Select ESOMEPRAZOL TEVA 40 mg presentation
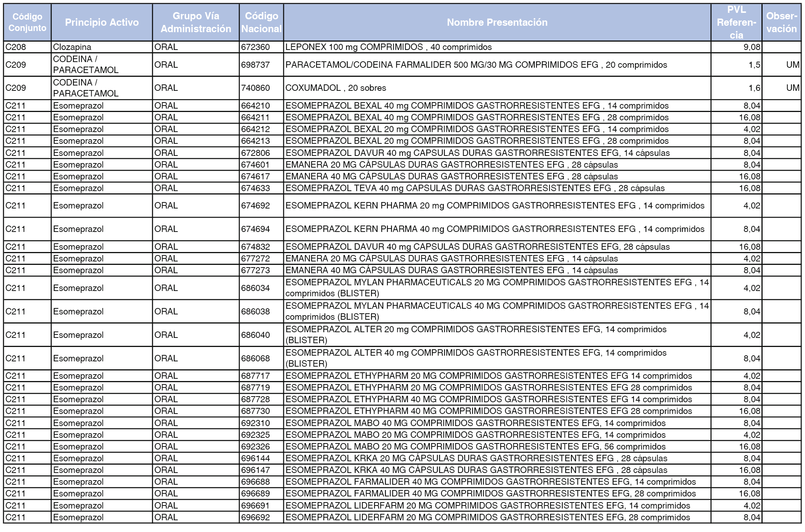805x532 pixels. [497, 188]
